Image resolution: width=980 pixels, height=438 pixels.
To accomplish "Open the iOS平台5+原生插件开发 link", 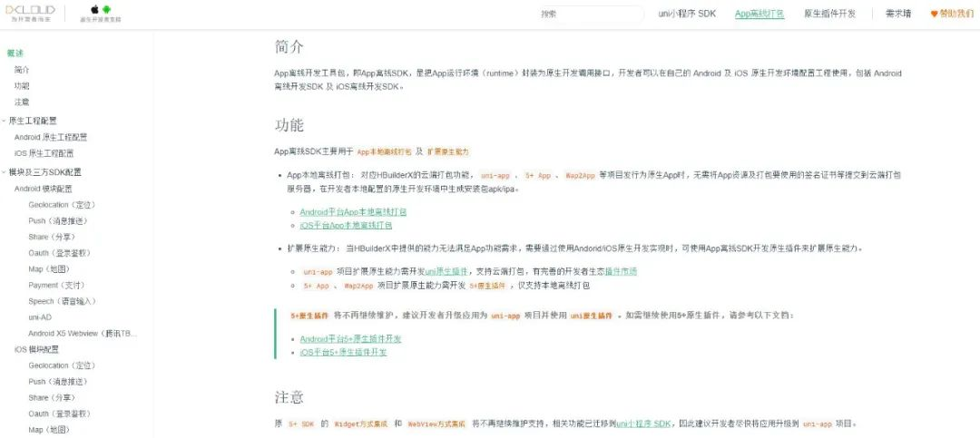I will tap(343, 353).
